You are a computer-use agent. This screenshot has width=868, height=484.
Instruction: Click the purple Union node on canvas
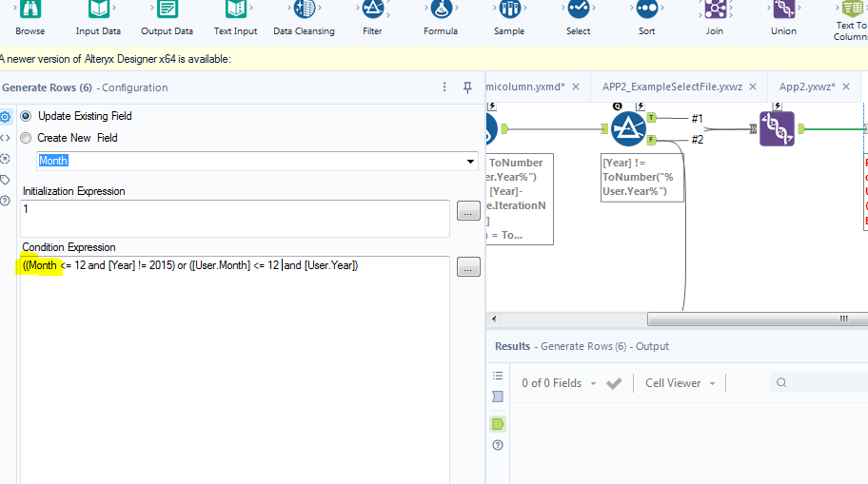(x=777, y=129)
